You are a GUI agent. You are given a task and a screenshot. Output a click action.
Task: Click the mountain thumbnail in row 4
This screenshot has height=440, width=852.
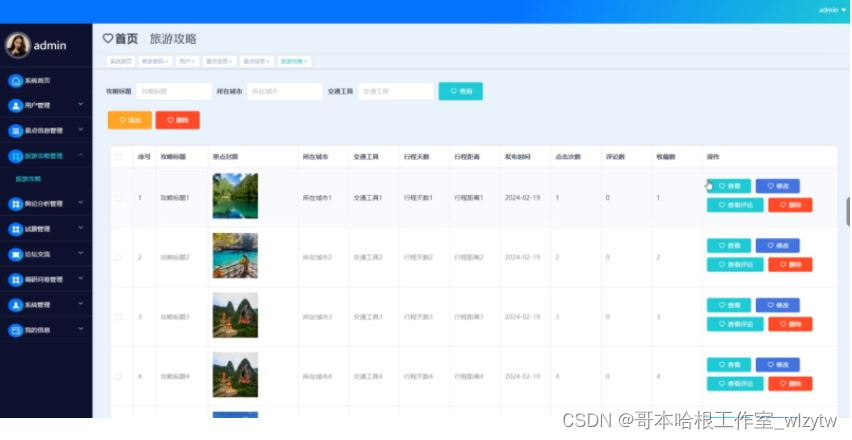(x=235, y=375)
